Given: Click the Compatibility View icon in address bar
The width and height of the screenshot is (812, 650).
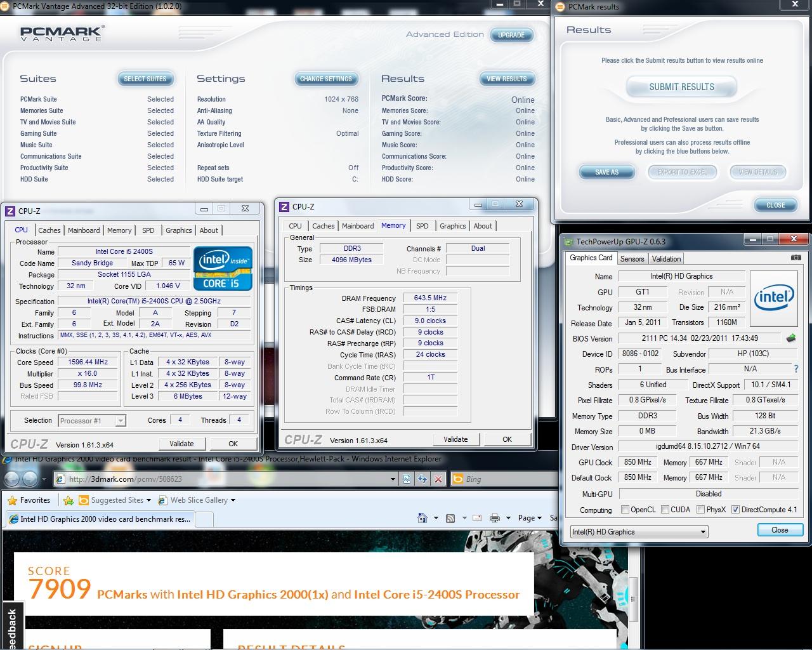Looking at the screenshot, I should [x=407, y=479].
